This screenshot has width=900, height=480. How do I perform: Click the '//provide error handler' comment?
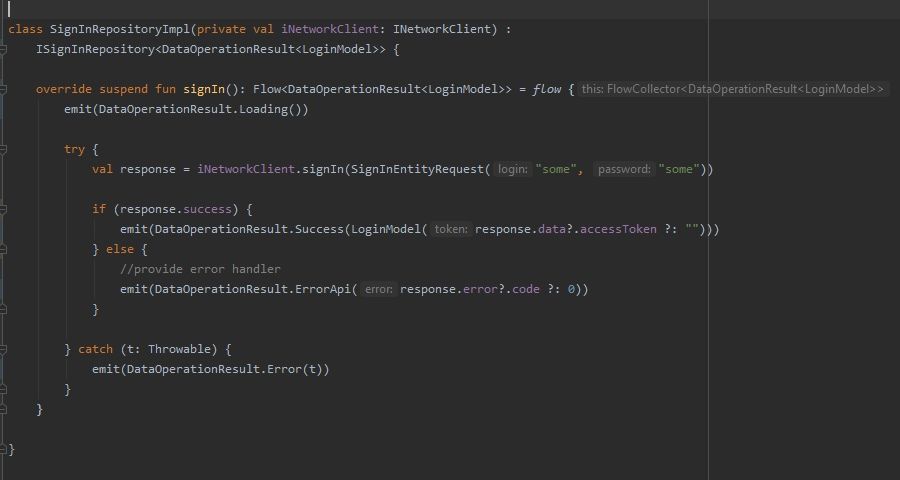click(x=200, y=269)
